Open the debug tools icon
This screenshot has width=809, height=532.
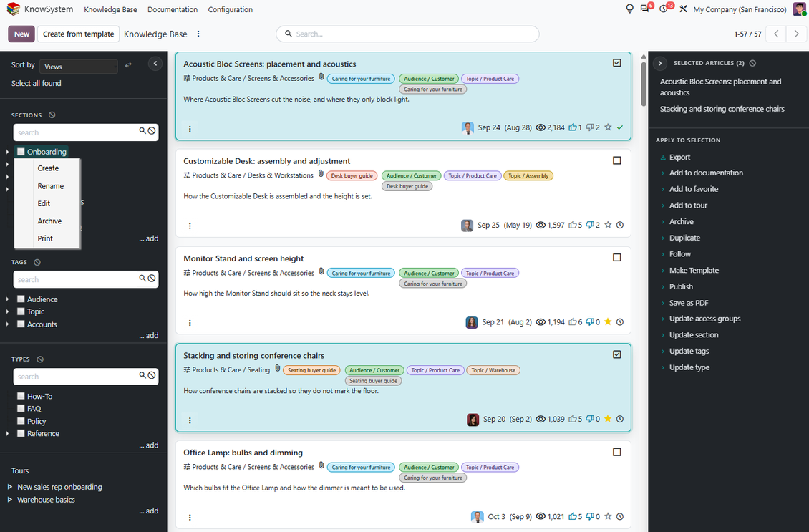(683, 9)
